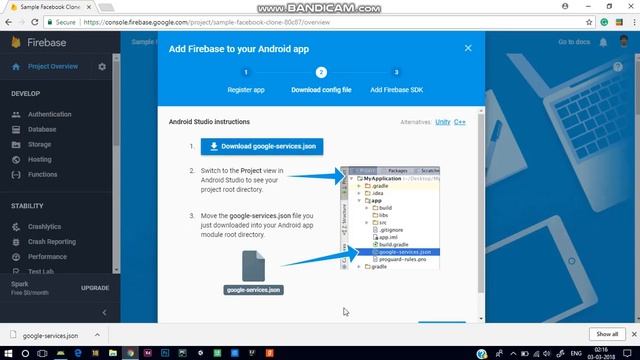Click the UPGRADE plan button
This screenshot has height=360, width=640.
pyautogui.click(x=95, y=288)
